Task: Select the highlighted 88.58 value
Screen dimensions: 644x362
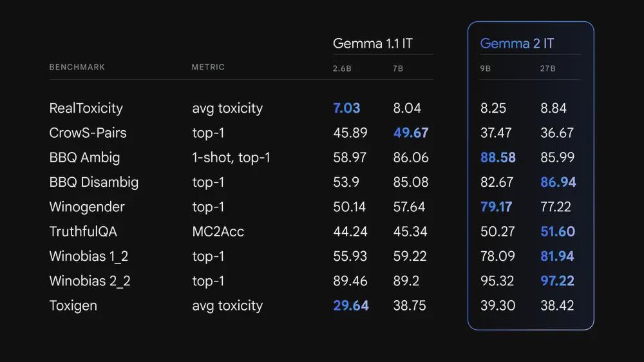Action: tap(498, 158)
